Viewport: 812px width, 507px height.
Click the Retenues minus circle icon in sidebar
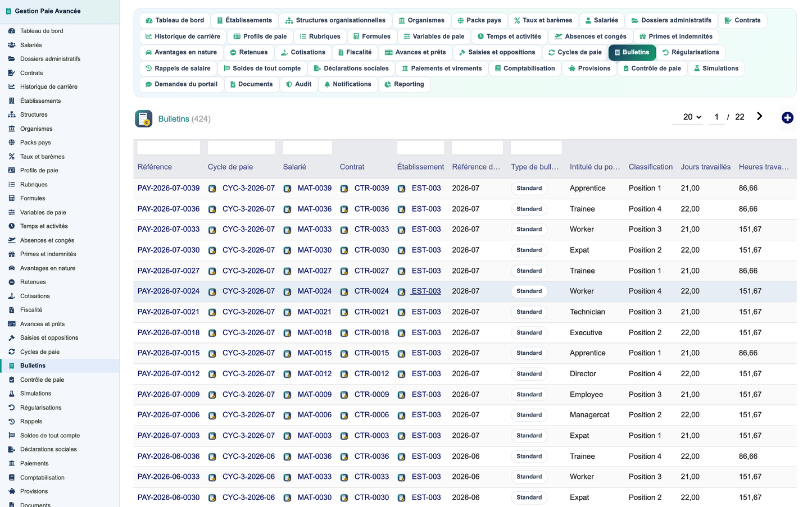click(12, 282)
